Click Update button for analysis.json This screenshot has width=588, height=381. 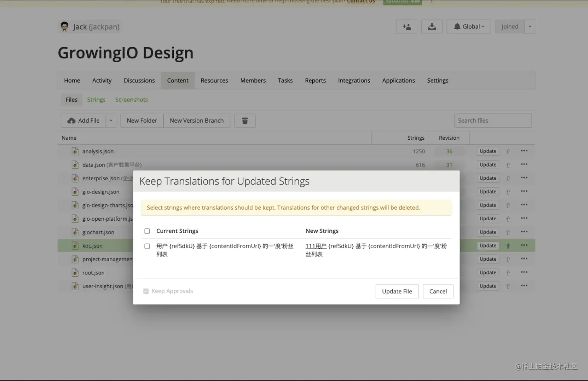(488, 151)
